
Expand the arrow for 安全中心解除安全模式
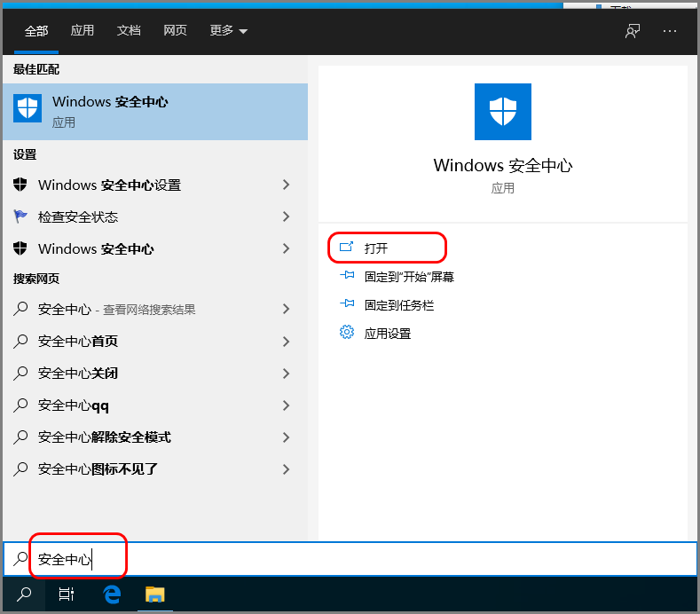click(287, 437)
